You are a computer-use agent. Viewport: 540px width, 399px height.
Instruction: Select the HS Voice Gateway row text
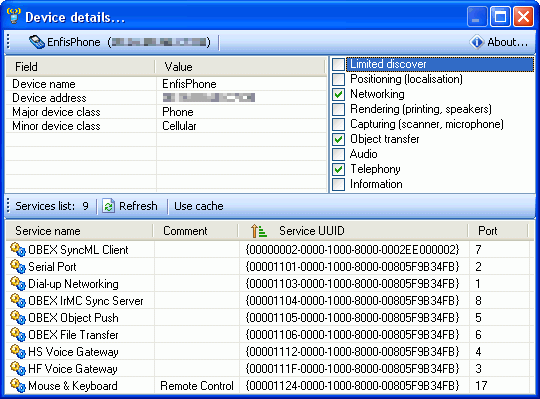pos(73,352)
